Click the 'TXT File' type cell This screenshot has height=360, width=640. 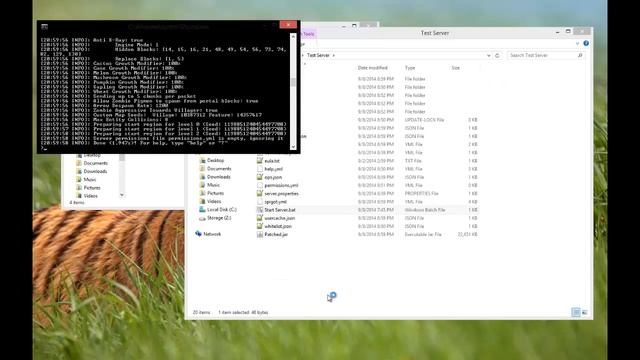pos(413,161)
